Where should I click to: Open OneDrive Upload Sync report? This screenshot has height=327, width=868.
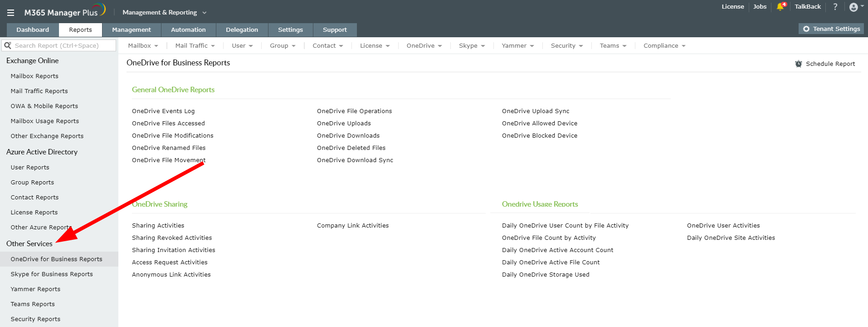[536, 111]
